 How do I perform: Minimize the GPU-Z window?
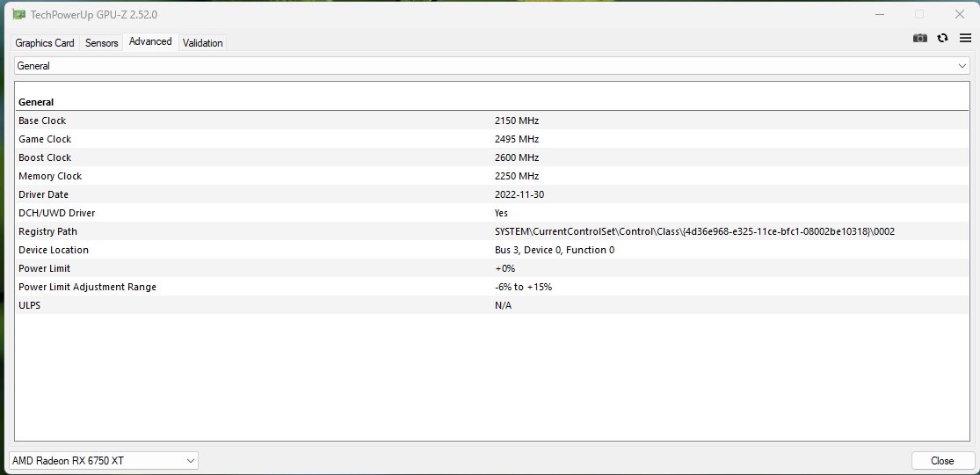880,14
